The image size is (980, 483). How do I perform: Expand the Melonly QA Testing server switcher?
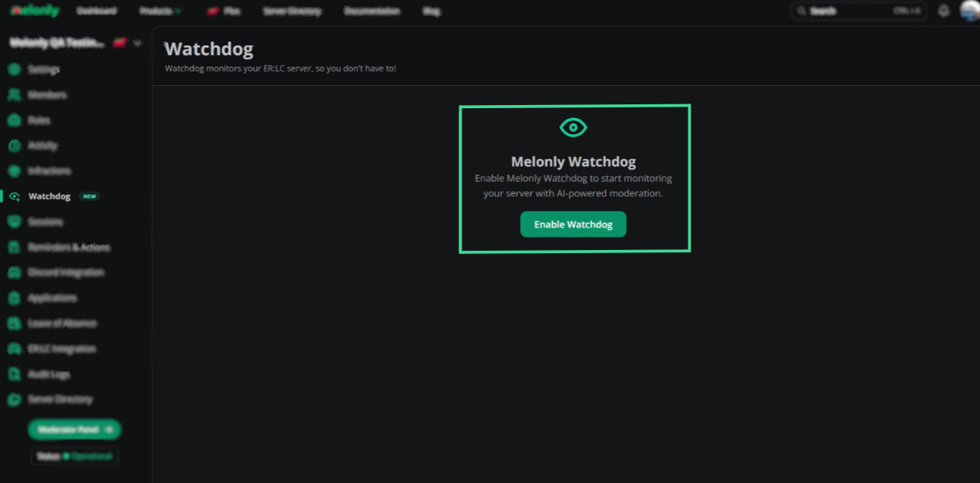pos(75,43)
